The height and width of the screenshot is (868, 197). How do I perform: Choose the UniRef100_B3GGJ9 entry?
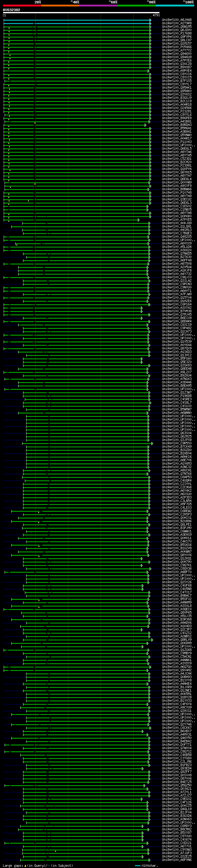(x=177, y=98)
